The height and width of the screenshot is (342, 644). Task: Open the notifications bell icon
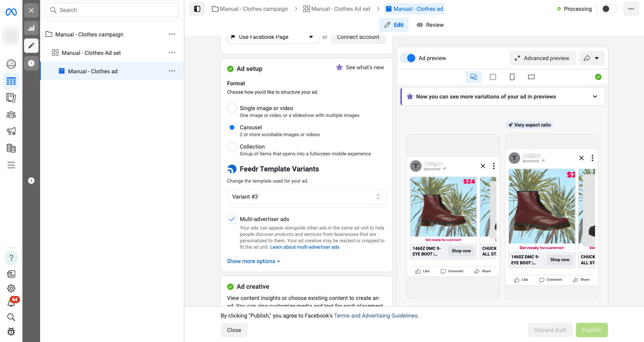coord(11,303)
